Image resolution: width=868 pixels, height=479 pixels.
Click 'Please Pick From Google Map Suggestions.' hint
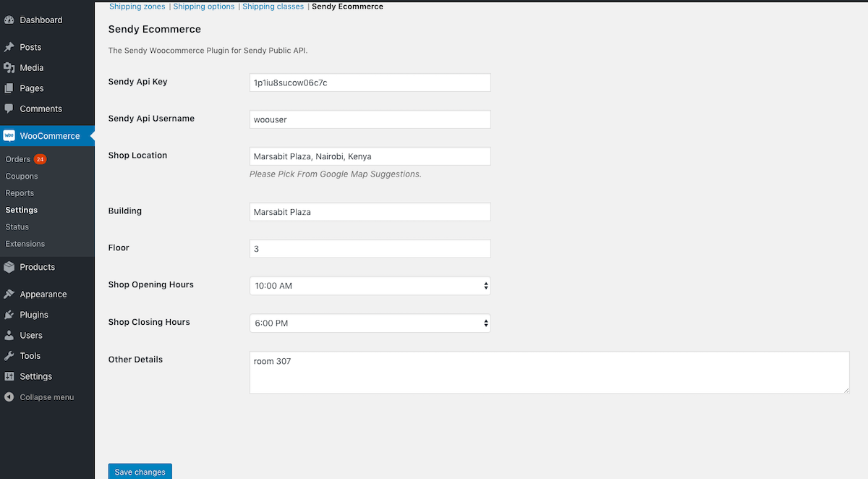coord(336,174)
